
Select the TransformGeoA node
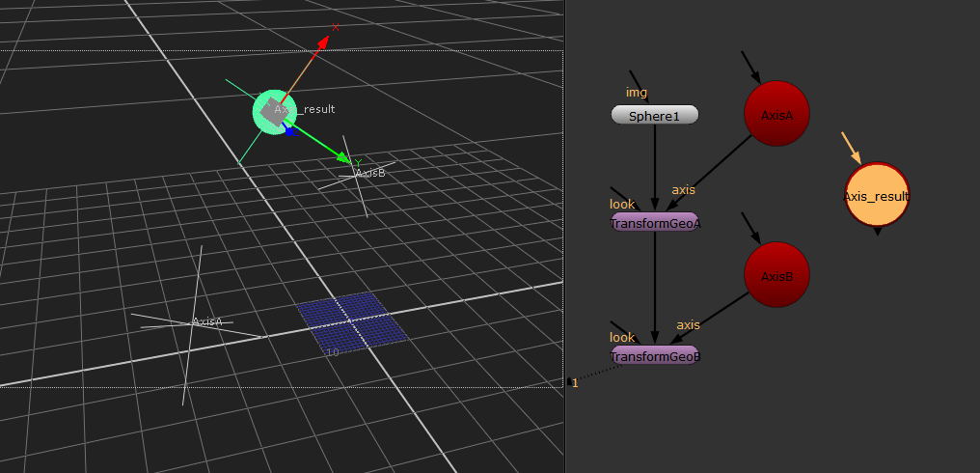tap(654, 223)
